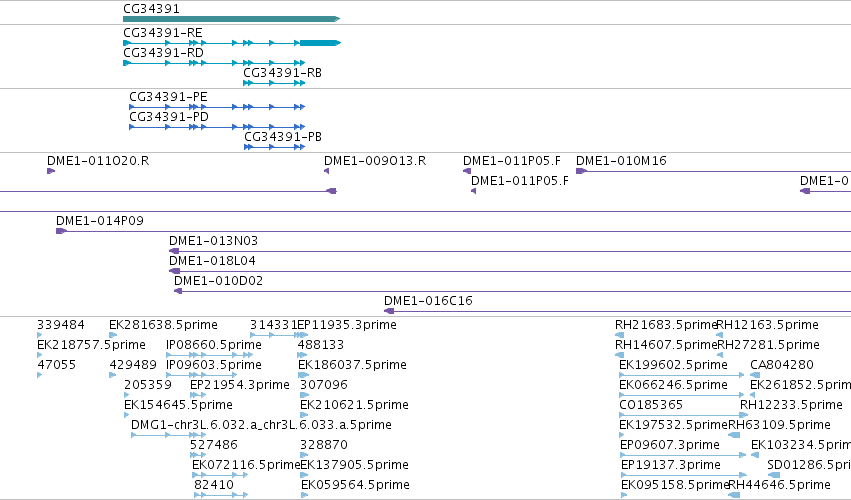The height and width of the screenshot is (500, 851).
Task: Click the 328870 EST label
Action: 324,445
